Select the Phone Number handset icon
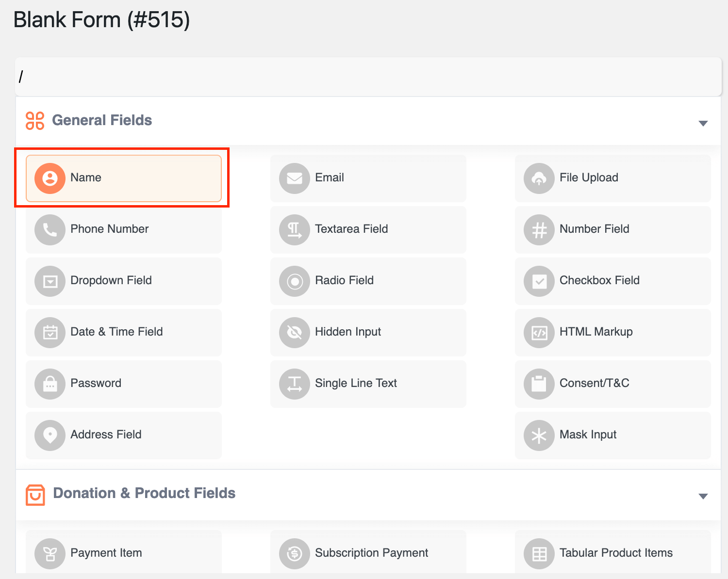Image resolution: width=728 pixels, height=579 pixels. pyautogui.click(x=50, y=230)
